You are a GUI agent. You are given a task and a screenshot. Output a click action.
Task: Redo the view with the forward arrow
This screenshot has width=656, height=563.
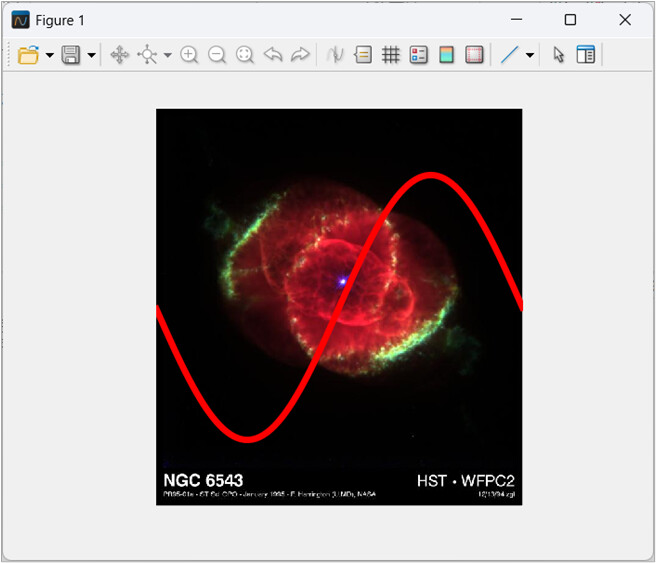click(300, 54)
